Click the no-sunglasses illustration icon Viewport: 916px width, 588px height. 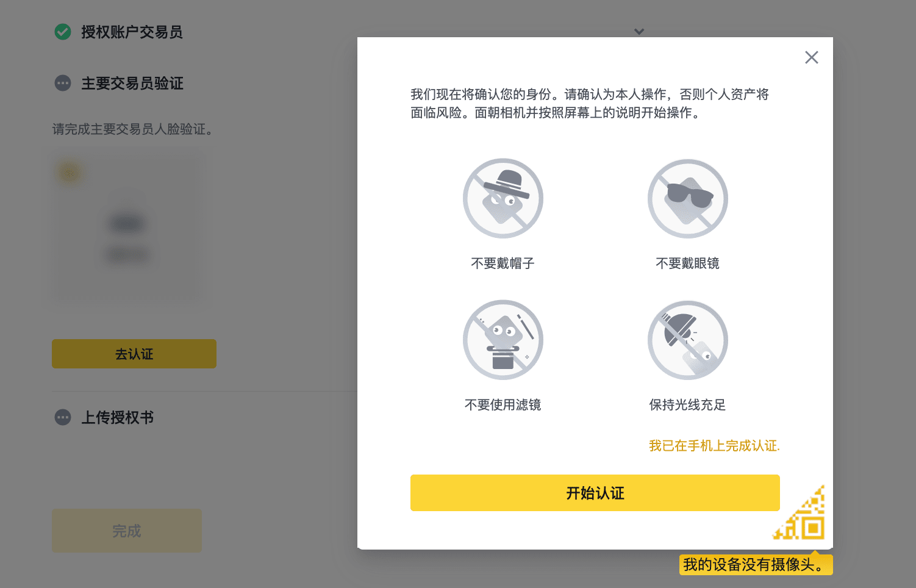tap(688, 198)
